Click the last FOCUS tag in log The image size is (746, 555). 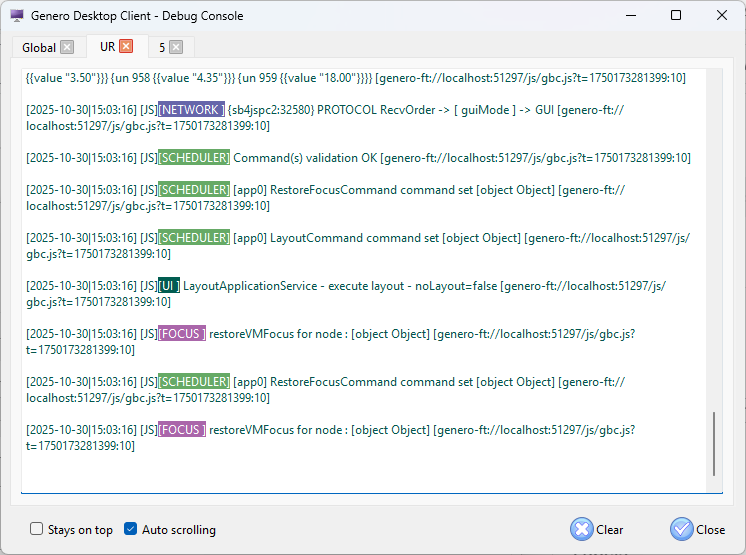coord(182,430)
